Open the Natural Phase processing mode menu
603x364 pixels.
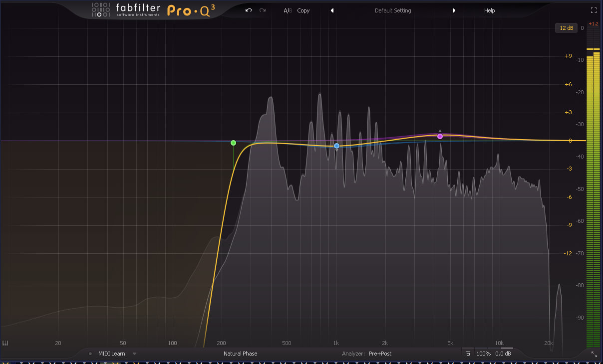tap(241, 354)
